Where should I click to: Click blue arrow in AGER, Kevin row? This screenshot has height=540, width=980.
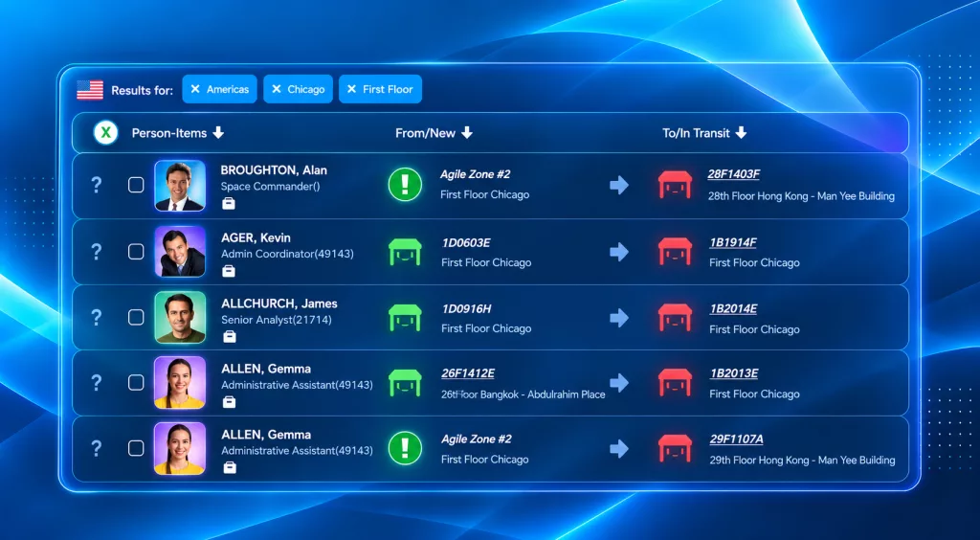pyautogui.click(x=619, y=252)
